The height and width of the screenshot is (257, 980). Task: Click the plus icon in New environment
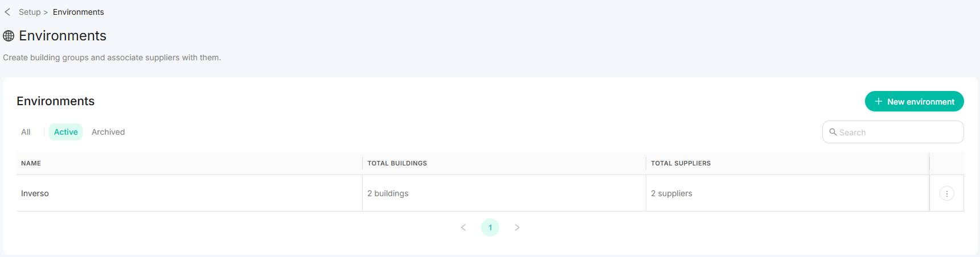(x=879, y=101)
